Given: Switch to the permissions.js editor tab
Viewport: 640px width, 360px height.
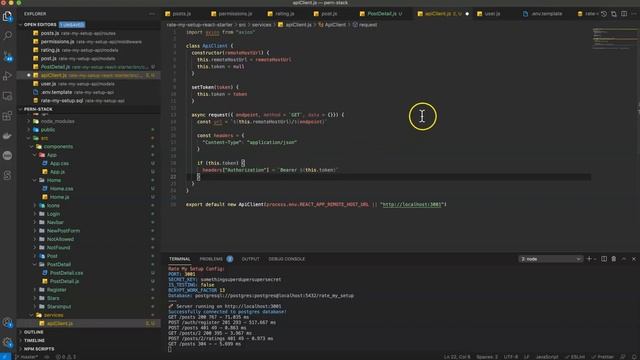Looking at the screenshot, I should click(x=235, y=14).
